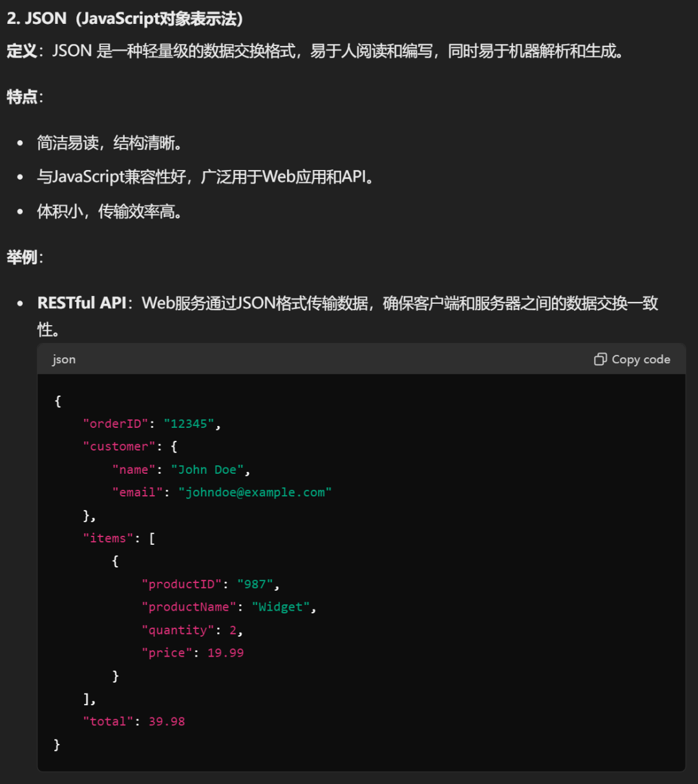Image resolution: width=698 pixels, height=784 pixels.
Task: Click the "quantity" key in code
Action: point(178,630)
